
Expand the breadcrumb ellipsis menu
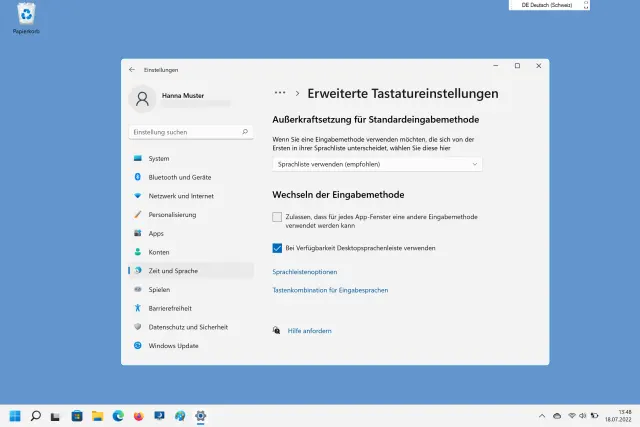(280, 93)
